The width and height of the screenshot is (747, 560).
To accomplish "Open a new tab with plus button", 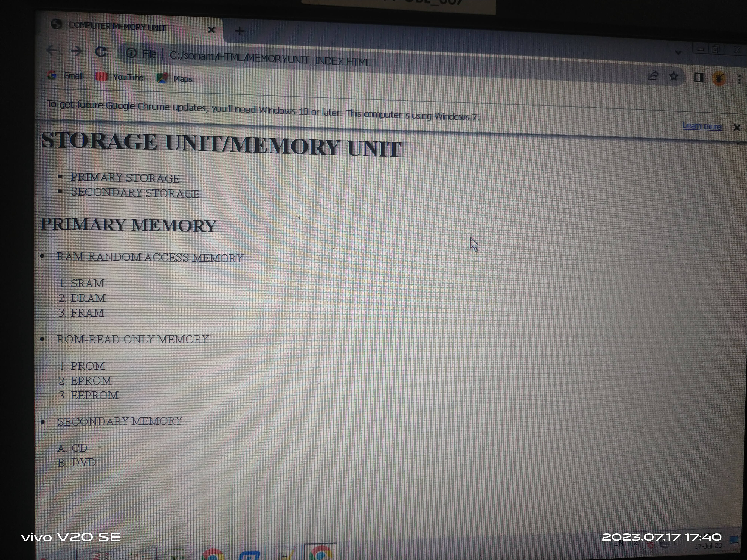I will [x=239, y=31].
